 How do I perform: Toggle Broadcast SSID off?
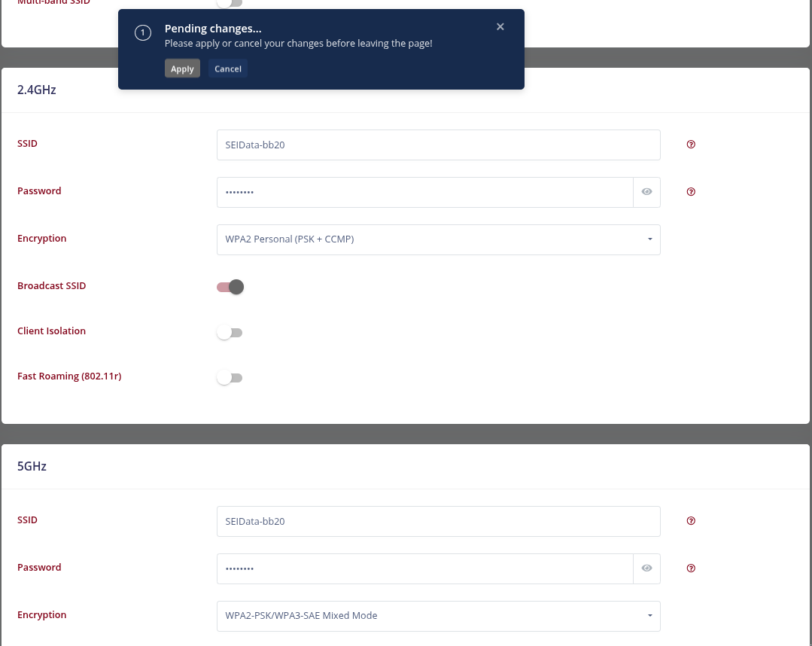tap(230, 287)
